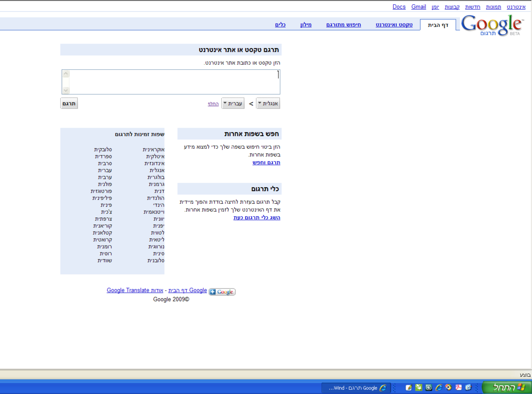This screenshot has width=532, height=394.
Task: Switch to the חיפוש מתורגם tab
Action: tap(343, 25)
